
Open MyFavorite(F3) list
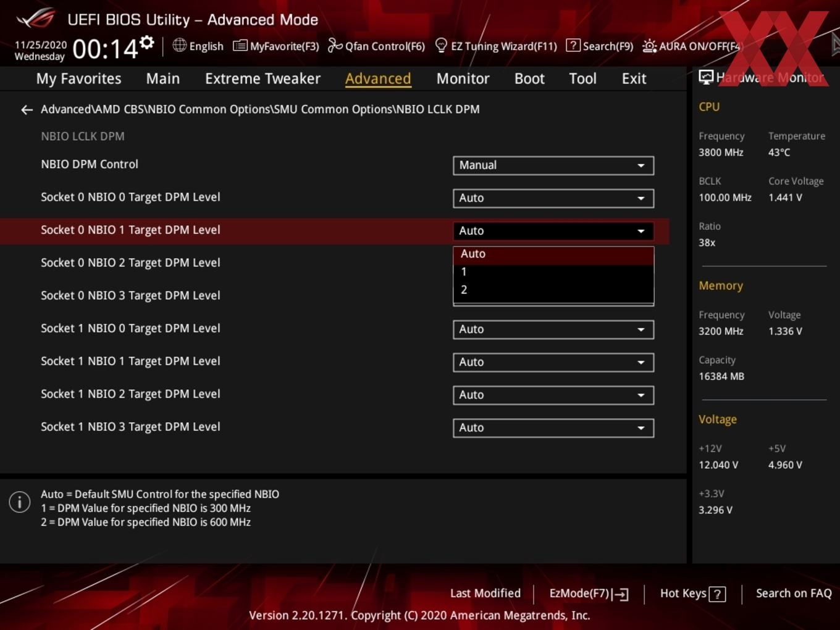(x=276, y=46)
